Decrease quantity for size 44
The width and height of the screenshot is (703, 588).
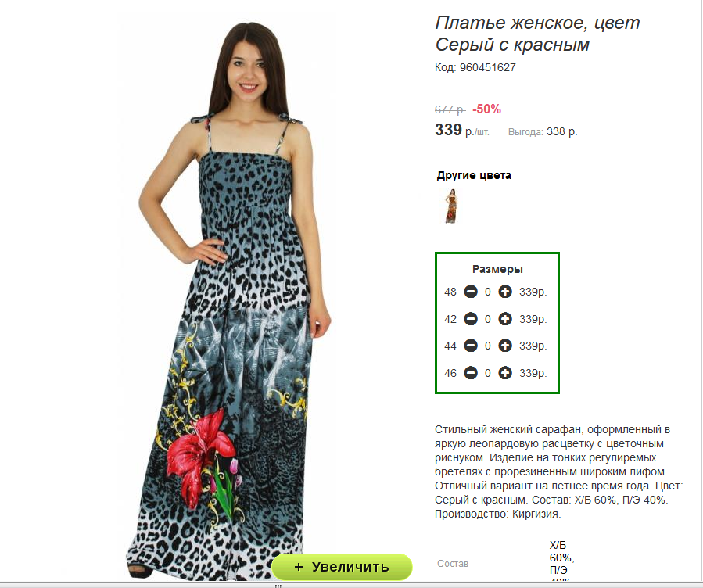click(471, 346)
